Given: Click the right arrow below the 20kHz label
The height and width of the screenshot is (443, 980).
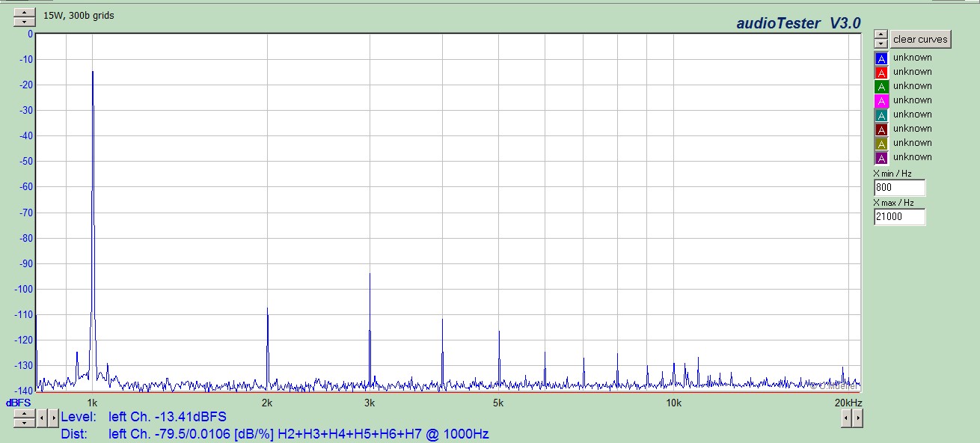Looking at the screenshot, I should (x=857, y=418).
